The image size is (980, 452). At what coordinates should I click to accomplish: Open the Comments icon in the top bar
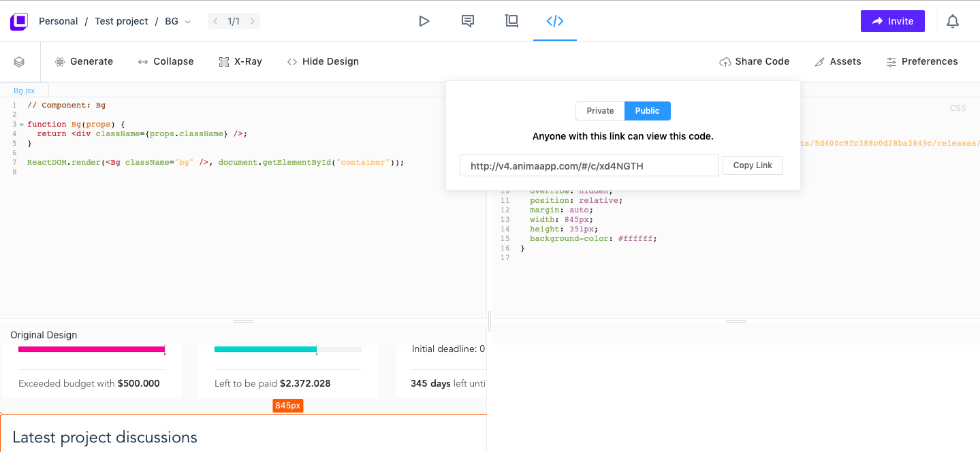point(467,21)
